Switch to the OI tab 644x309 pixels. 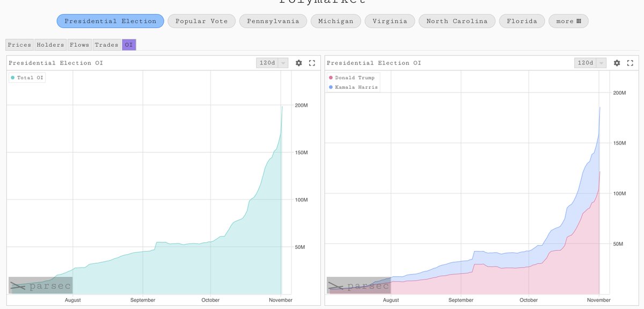click(129, 45)
